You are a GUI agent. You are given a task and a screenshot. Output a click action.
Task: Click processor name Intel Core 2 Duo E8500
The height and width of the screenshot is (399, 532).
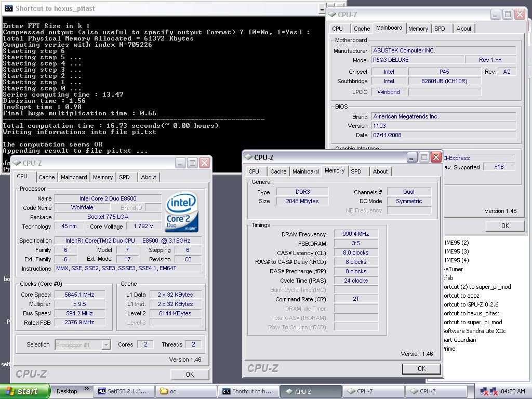[108, 198]
